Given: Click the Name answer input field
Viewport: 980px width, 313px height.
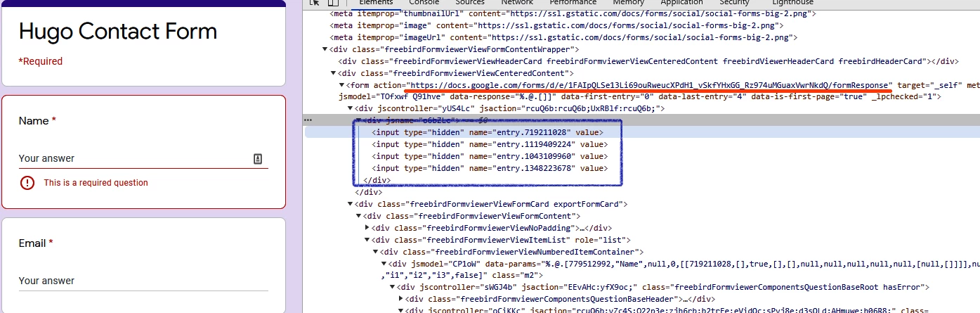Looking at the screenshot, I should (133, 158).
